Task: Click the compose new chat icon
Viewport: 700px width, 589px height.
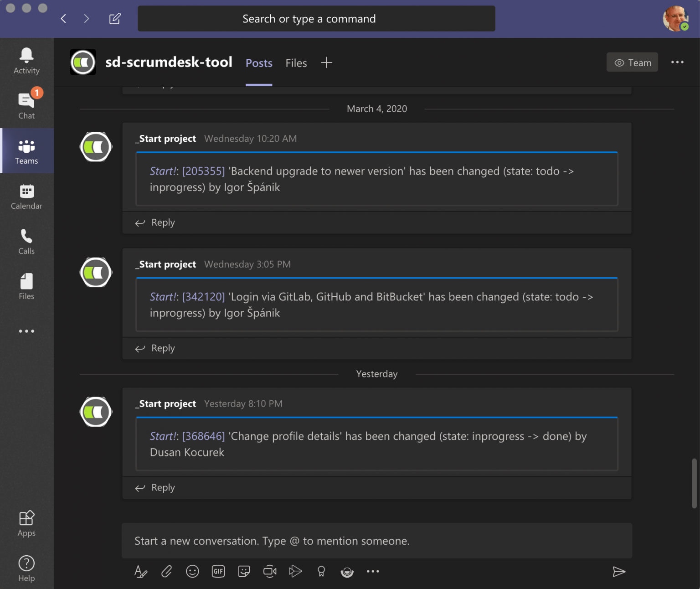Action: coord(115,19)
